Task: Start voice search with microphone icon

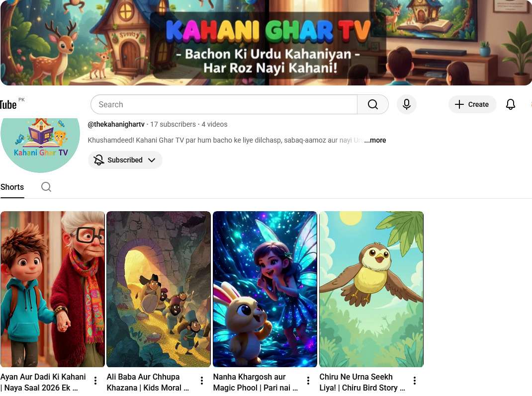Action: click(x=407, y=104)
